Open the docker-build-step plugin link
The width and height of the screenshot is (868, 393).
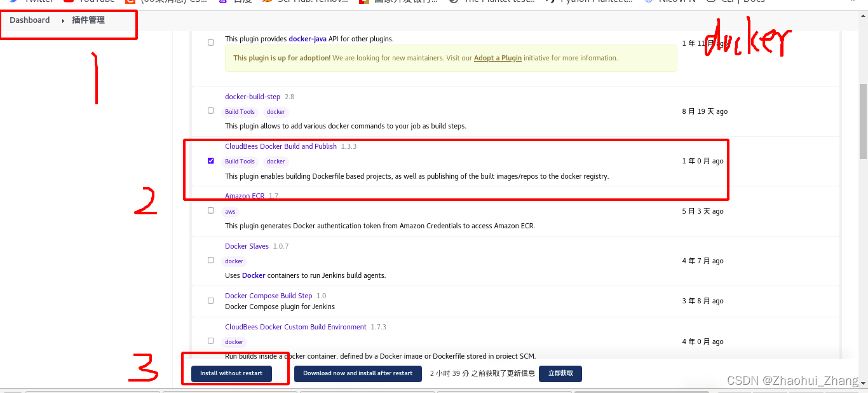[252, 97]
